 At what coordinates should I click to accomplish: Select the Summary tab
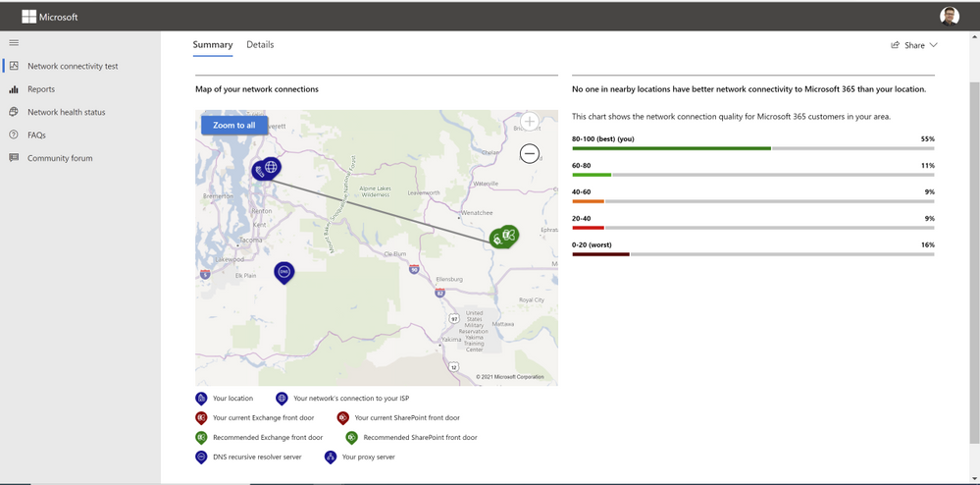[213, 45]
